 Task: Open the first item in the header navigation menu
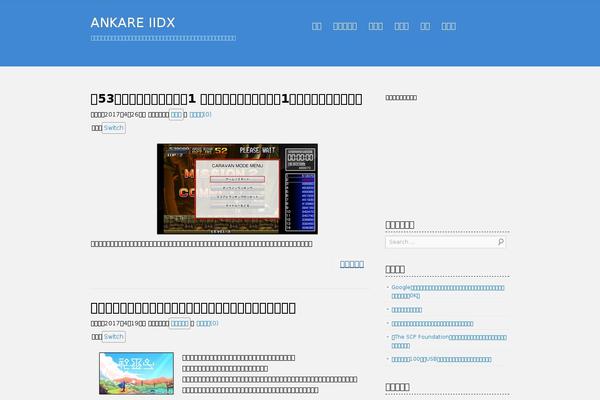pyautogui.click(x=316, y=26)
